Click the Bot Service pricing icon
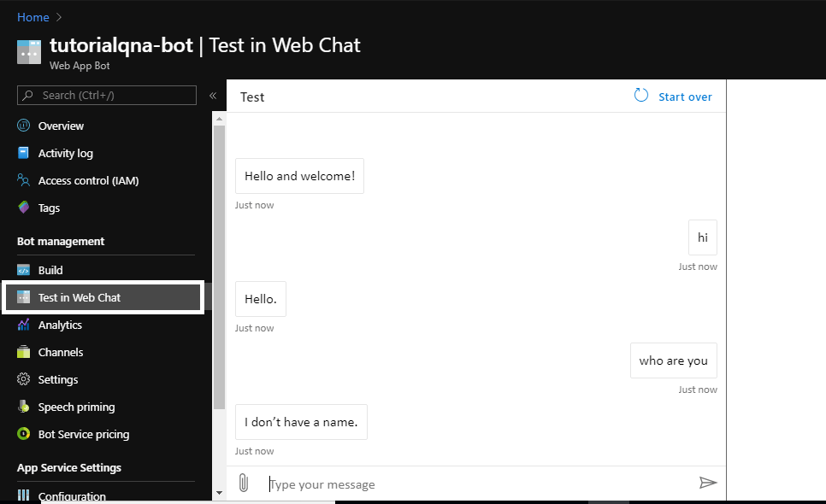The width and height of the screenshot is (826, 504). [23, 434]
